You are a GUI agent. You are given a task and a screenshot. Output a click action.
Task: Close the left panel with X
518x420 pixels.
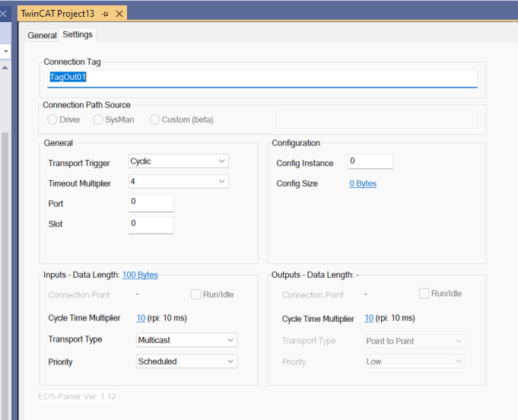coord(3,14)
